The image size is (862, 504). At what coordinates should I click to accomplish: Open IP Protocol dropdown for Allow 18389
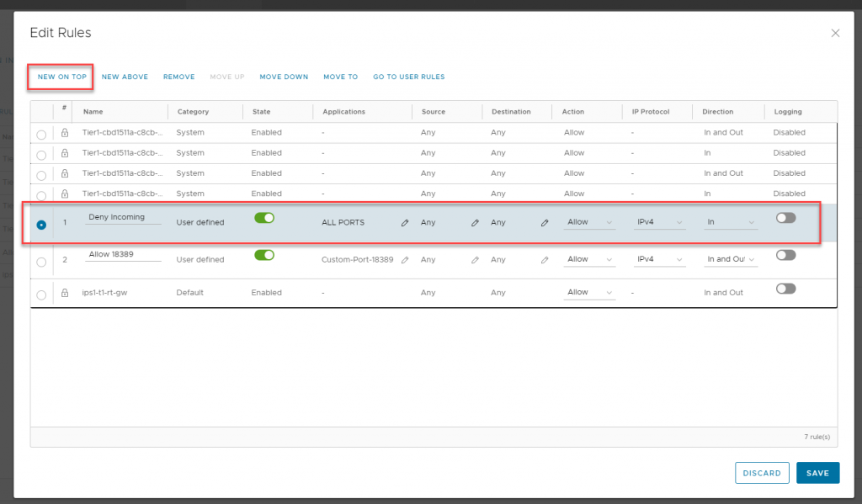659,260
